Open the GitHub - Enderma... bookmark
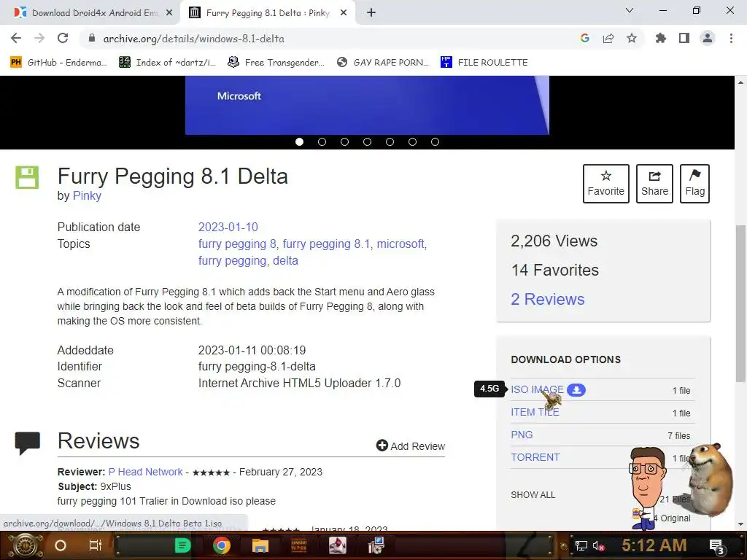The image size is (747, 560). pyautogui.click(x=58, y=63)
